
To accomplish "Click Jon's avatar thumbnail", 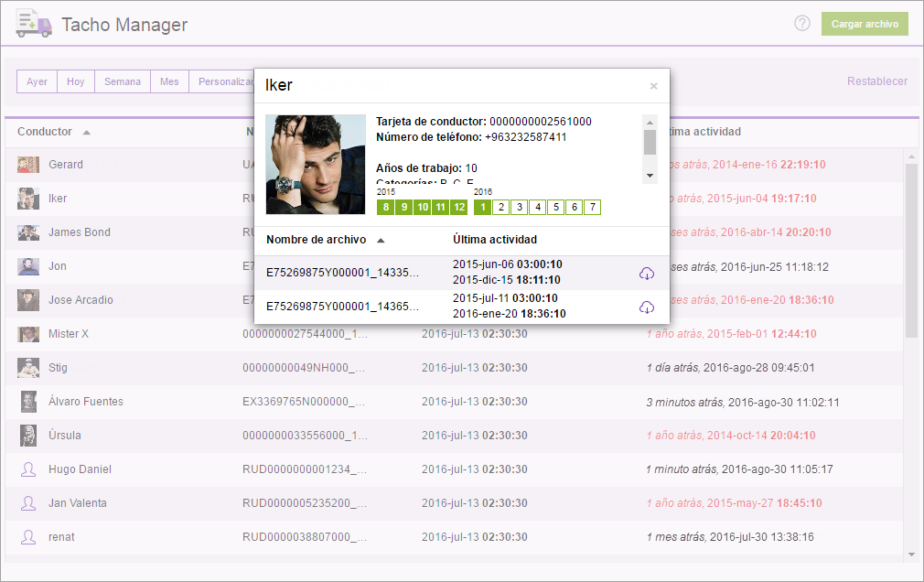I will [x=28, y=266].
